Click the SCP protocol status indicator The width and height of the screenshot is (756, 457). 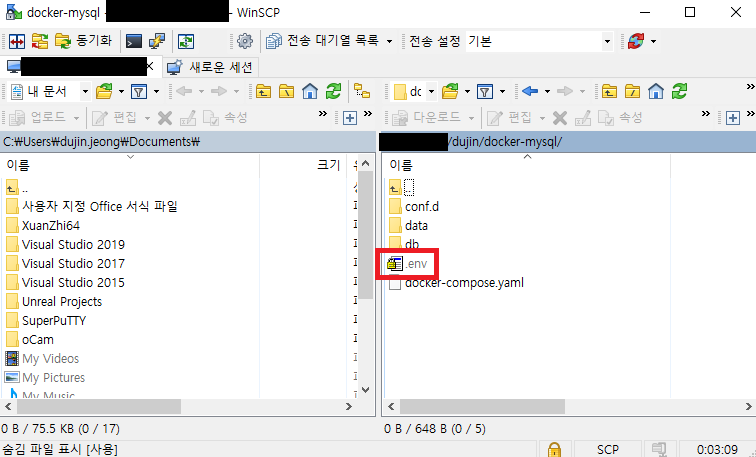coord(608,449)
